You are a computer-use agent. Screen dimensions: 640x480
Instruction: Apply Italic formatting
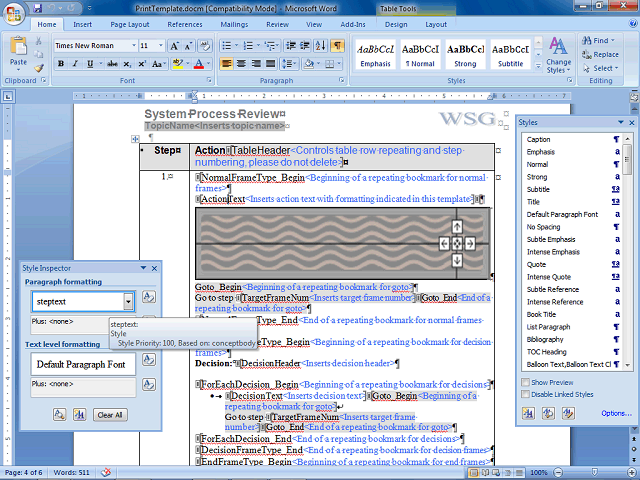click(x=75, y=64)
